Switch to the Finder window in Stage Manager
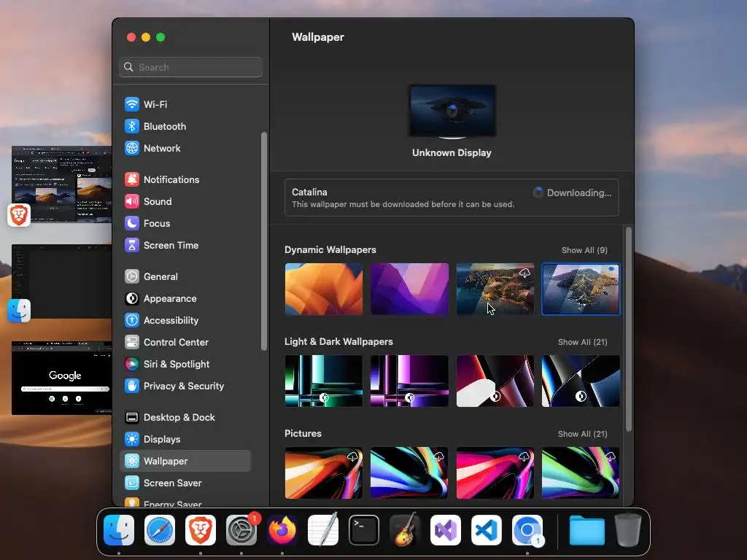The image size is (747, 560). tap(62, 281)
